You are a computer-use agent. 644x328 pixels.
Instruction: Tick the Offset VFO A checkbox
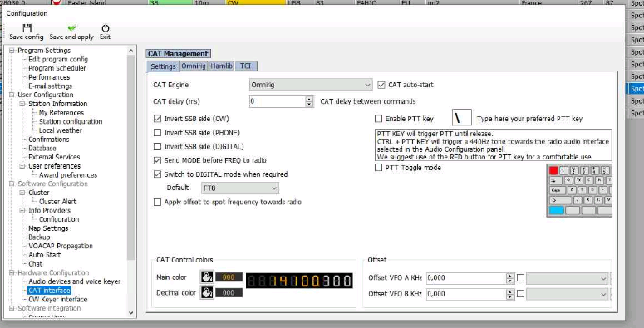tap(520, 278)
